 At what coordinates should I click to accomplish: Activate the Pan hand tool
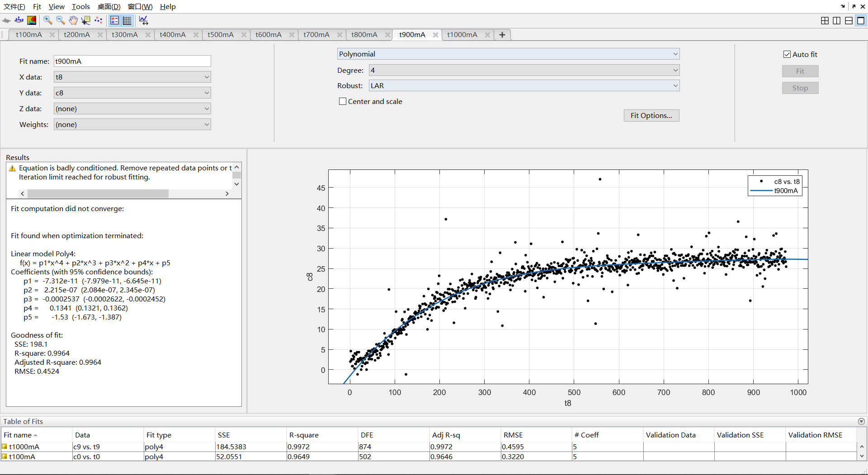tap(73, 20)
